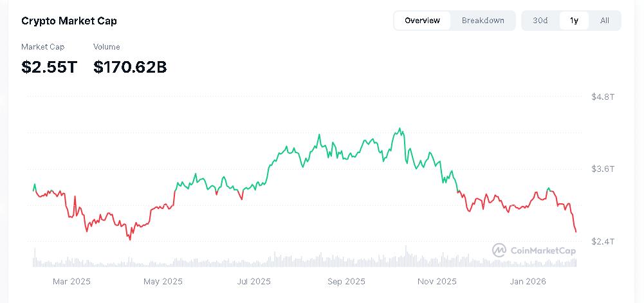Click the $2.55T market cap value
Screen dimensions: 644x303
pos(50,67)
